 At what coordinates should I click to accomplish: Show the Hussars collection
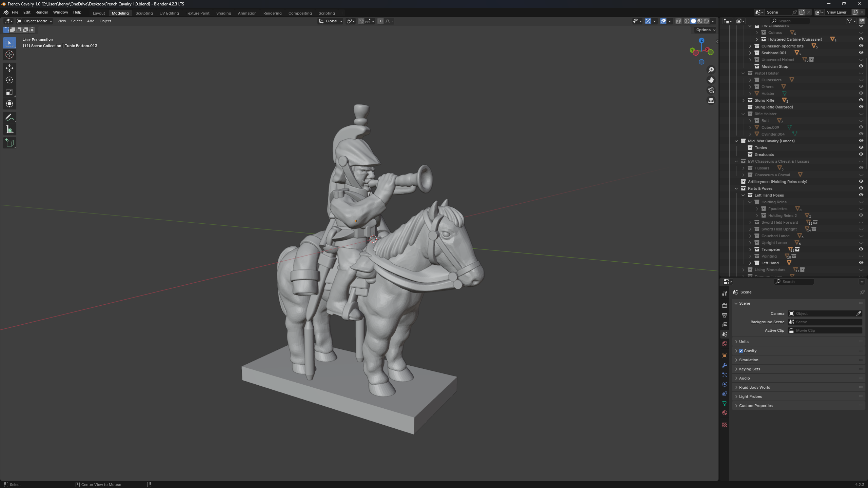coord(861,168)
